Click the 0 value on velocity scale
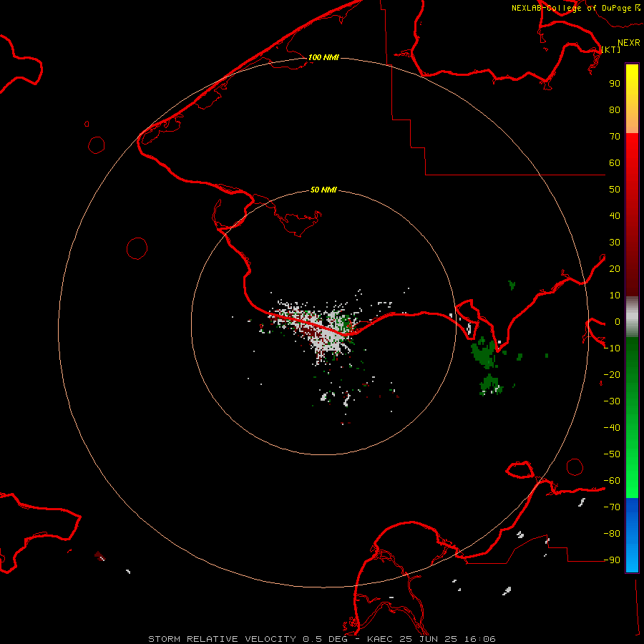Viewport: 644px width, 644px height. pyautogui.click(x=618, y=322)
